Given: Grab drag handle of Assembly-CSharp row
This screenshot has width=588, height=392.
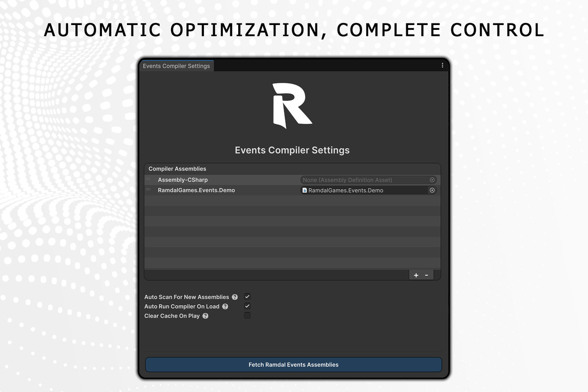Looking at the screenshot, I should tap(148, 180).
